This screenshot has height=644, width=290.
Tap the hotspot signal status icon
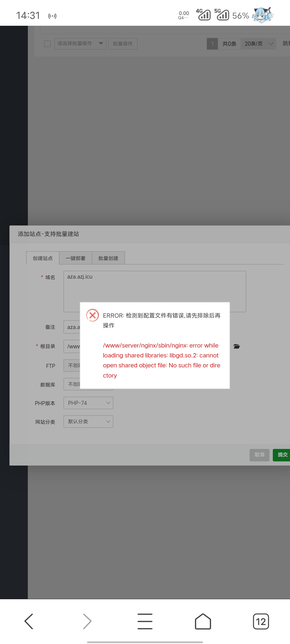pyautogui.click(x=52, y=16)
